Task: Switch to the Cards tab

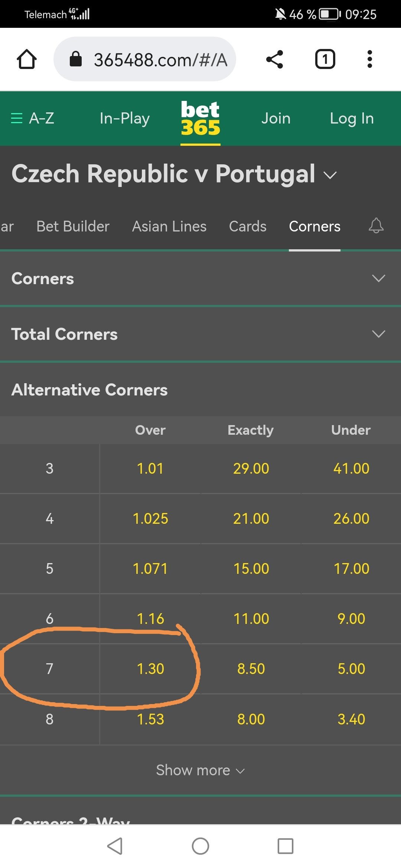Action: [x=248, y=226]
